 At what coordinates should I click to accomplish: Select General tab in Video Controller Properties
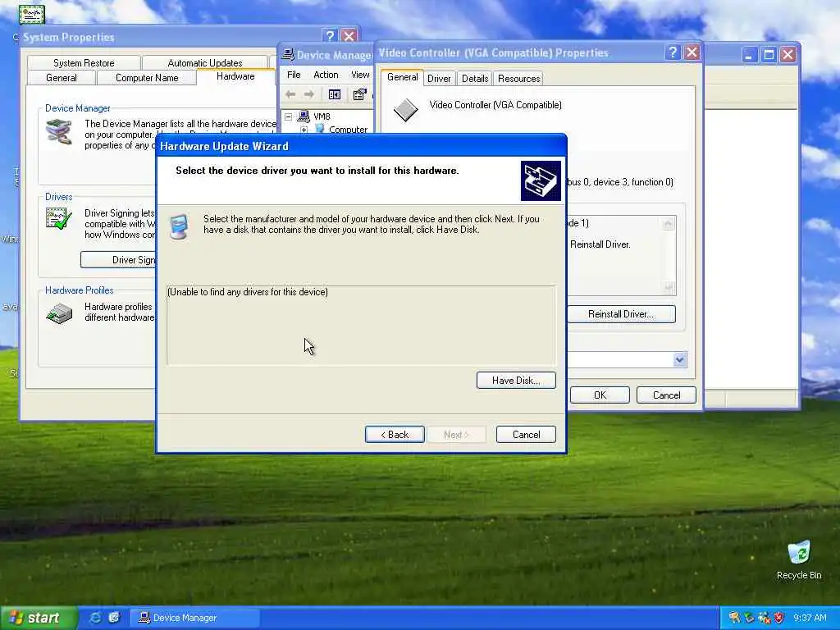coord(402,77)
